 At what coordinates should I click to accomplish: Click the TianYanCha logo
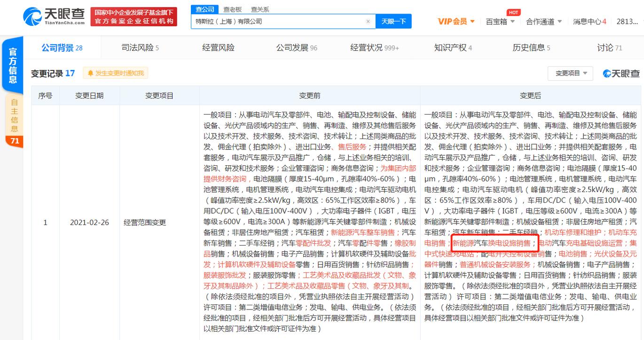pyautogui.click(x=54, y=16)
